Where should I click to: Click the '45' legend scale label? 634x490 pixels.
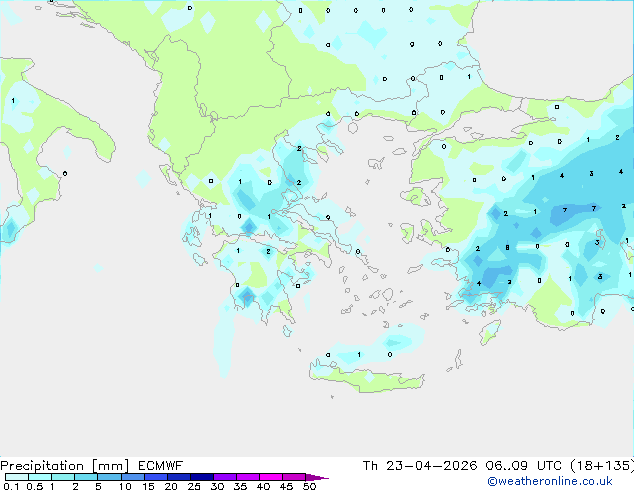click(x=286, y=486)
